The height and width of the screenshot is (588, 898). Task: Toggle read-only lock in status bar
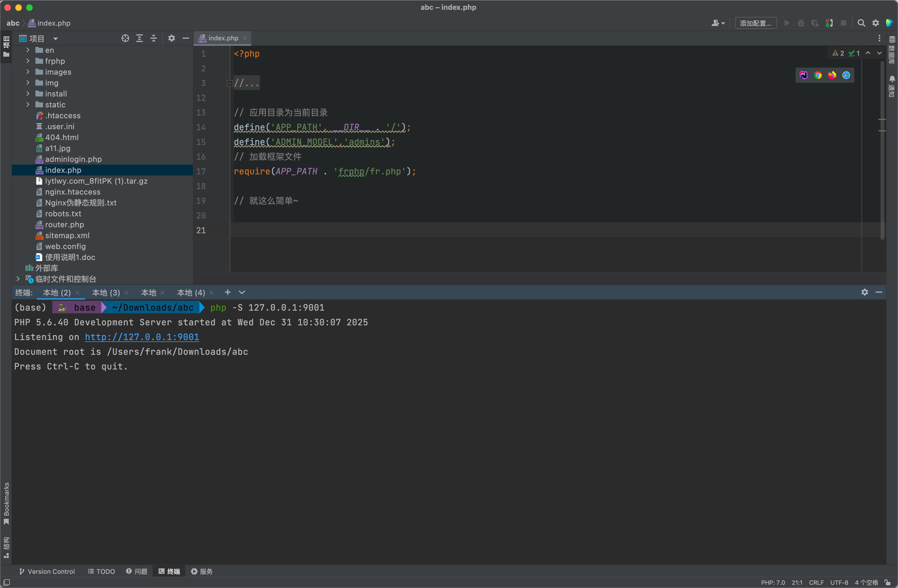pyautogui.click(x=887, y=582)
